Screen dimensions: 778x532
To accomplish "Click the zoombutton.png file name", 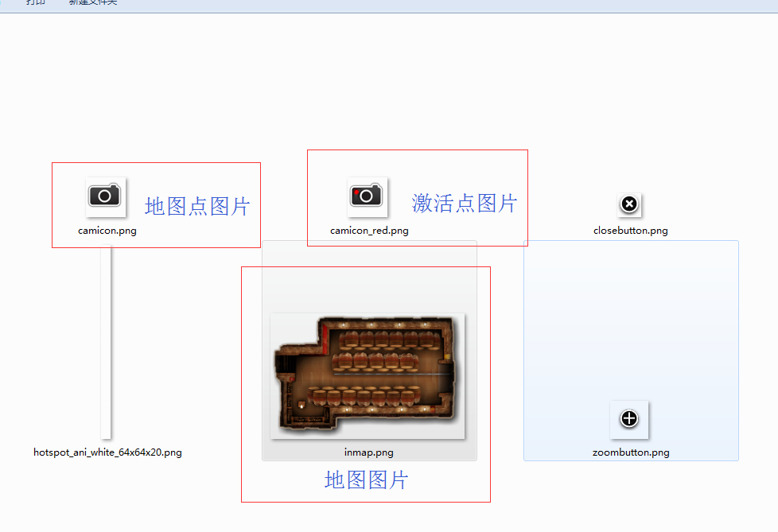I will pyautogui.click(x=631, y=452).
